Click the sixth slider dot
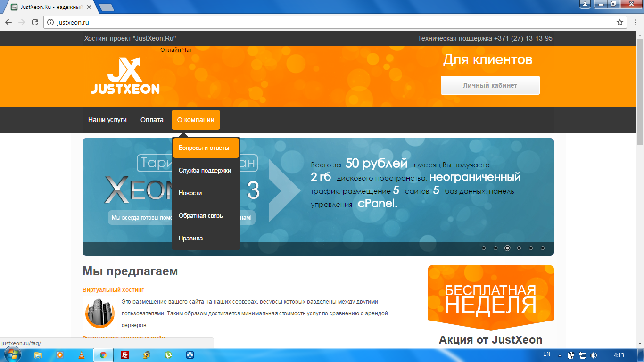The image size is (644, 362). pyautogui.click(x=543, y=248)
